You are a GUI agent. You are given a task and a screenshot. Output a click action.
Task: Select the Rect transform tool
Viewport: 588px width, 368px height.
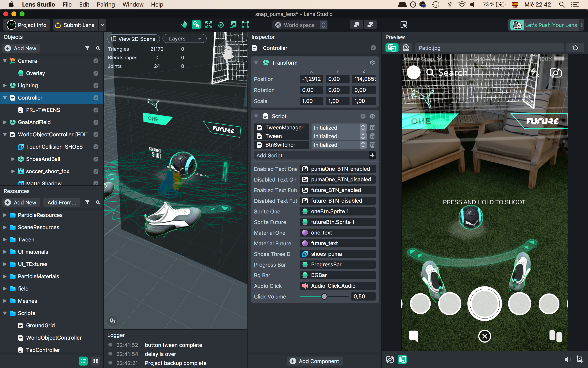pyautogui.click(x=245, y=25)
